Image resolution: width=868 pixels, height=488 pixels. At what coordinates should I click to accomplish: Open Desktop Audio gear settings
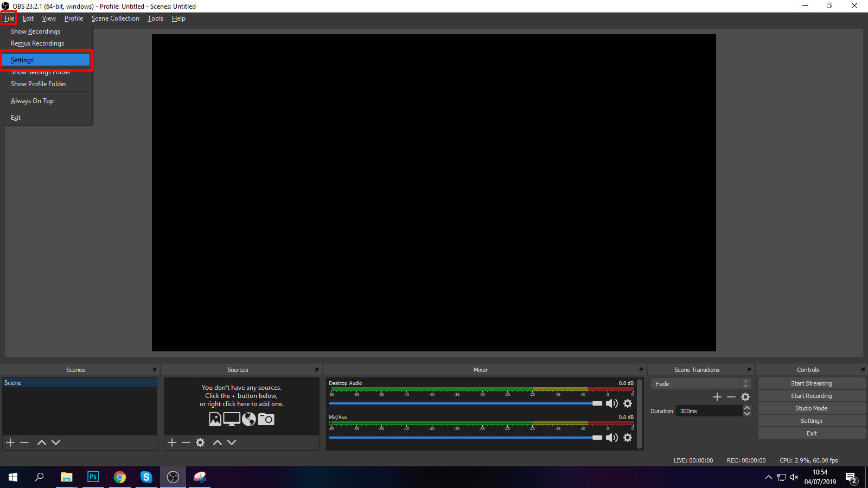[x=628, y=403]
